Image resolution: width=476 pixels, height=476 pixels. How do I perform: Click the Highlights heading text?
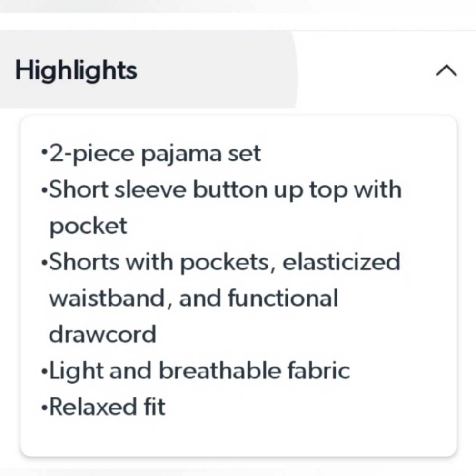(x=76, y=70)
